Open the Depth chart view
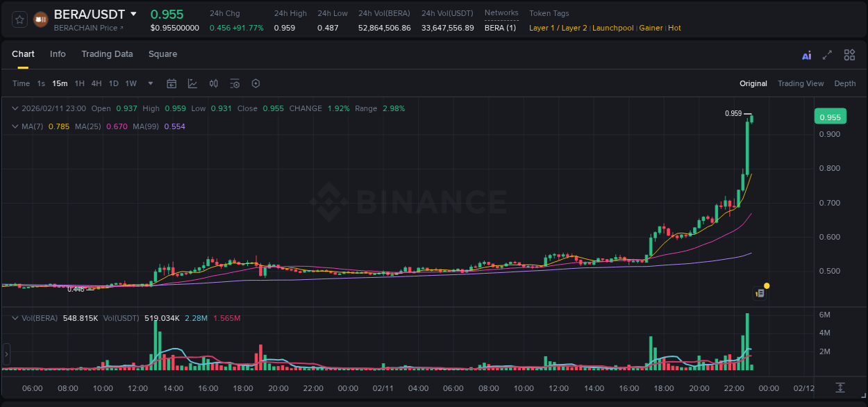 [844, 83]
